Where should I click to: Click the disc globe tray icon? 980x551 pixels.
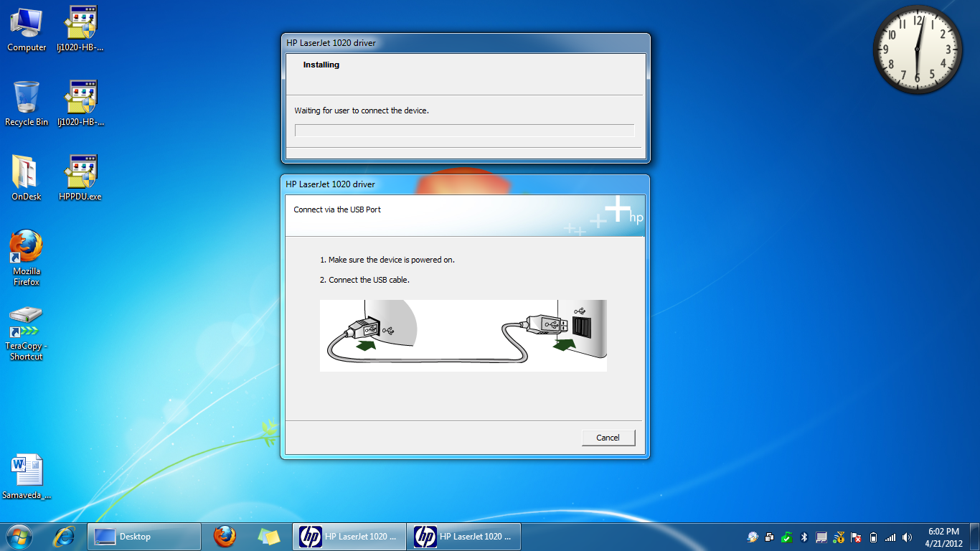[x=753, y=537]
